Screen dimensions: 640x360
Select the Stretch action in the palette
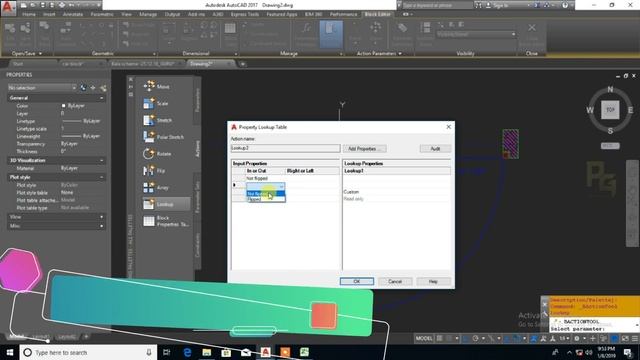tap(158, 120)
